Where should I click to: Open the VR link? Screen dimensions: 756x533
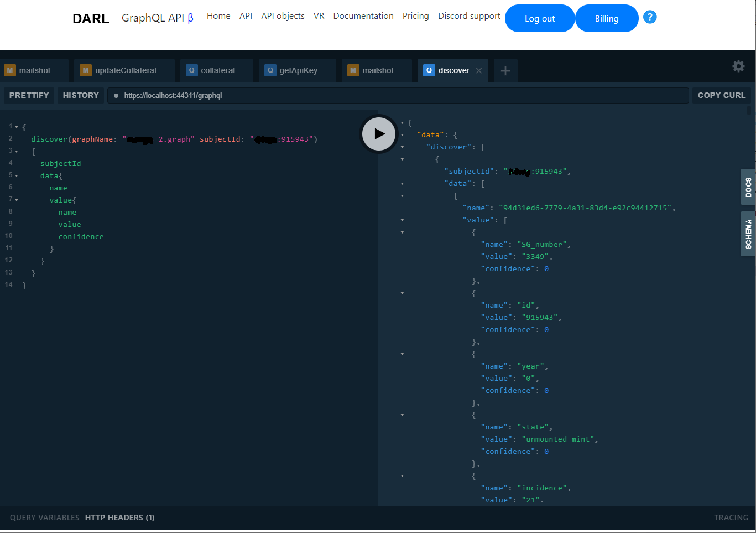(x=319, y=16)
